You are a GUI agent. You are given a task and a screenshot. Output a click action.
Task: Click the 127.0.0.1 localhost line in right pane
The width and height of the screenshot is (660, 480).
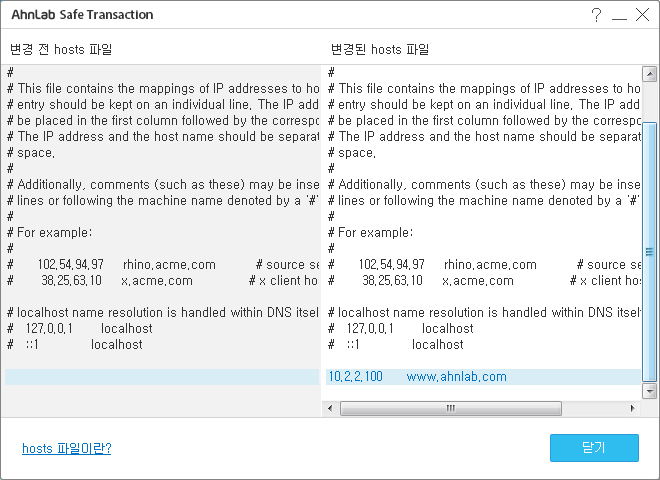[x=484, y=328]
